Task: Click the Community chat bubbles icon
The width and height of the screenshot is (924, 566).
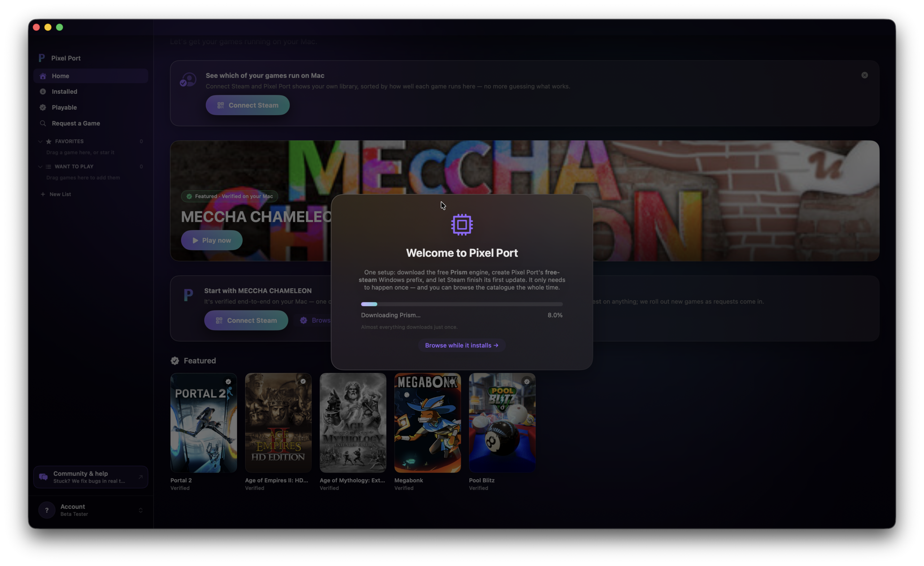Action: (x=44, y=477)
